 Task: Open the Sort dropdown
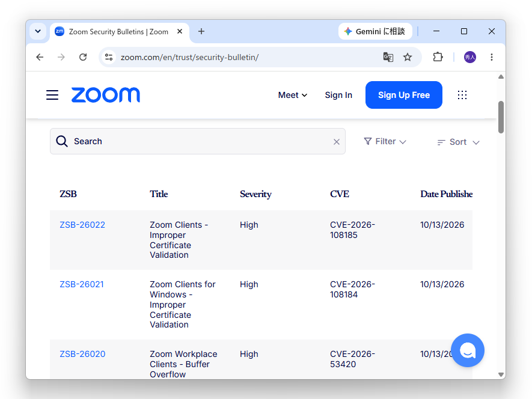459,142
